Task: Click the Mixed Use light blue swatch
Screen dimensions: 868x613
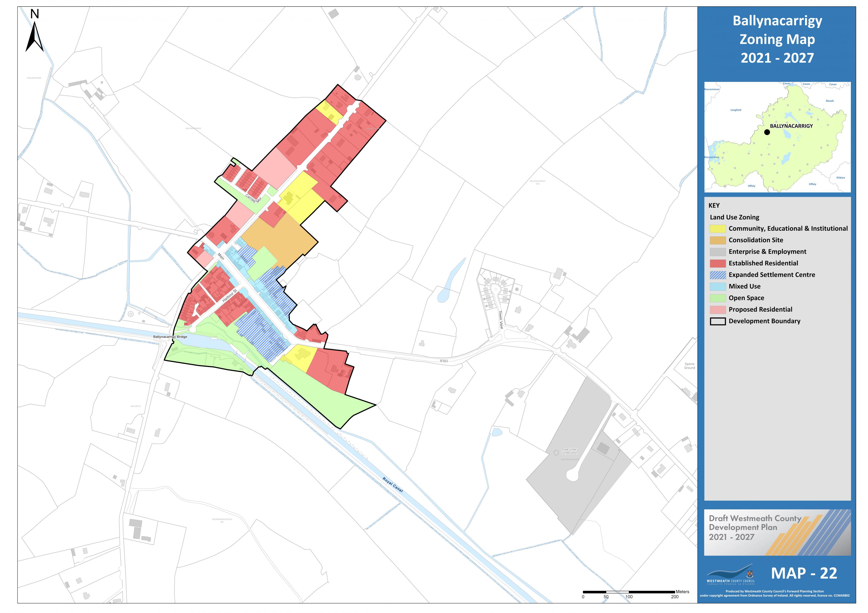Action: (x=718, y=286)
